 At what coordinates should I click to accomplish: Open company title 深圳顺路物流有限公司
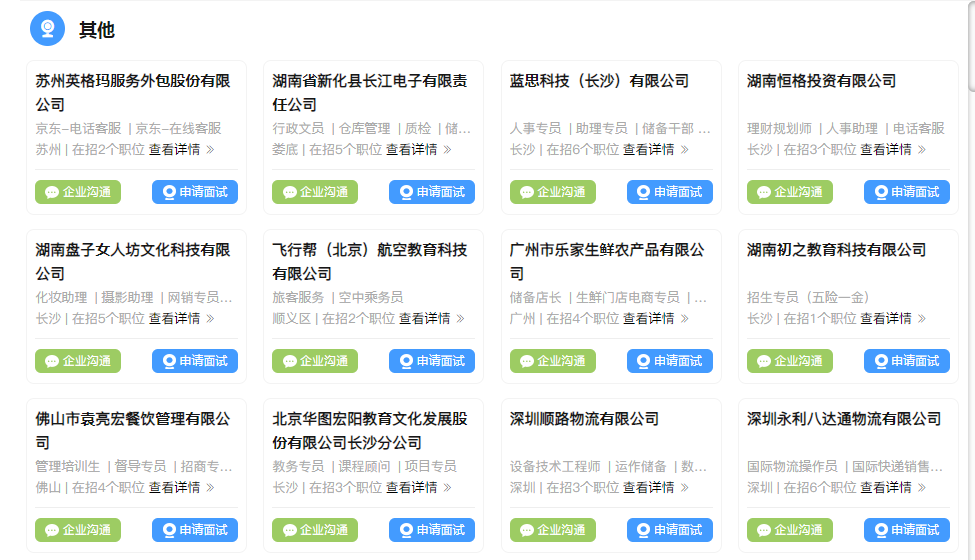tap(585, 419)
